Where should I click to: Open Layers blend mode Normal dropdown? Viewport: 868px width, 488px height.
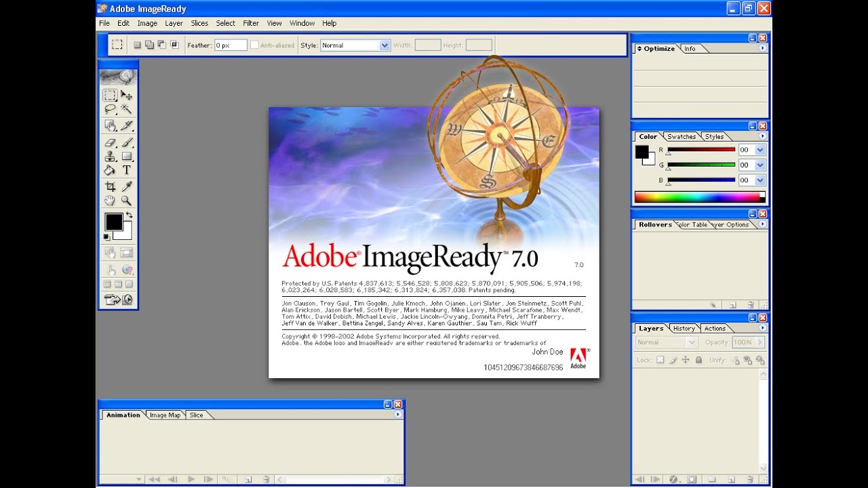[x=666, y=342]
